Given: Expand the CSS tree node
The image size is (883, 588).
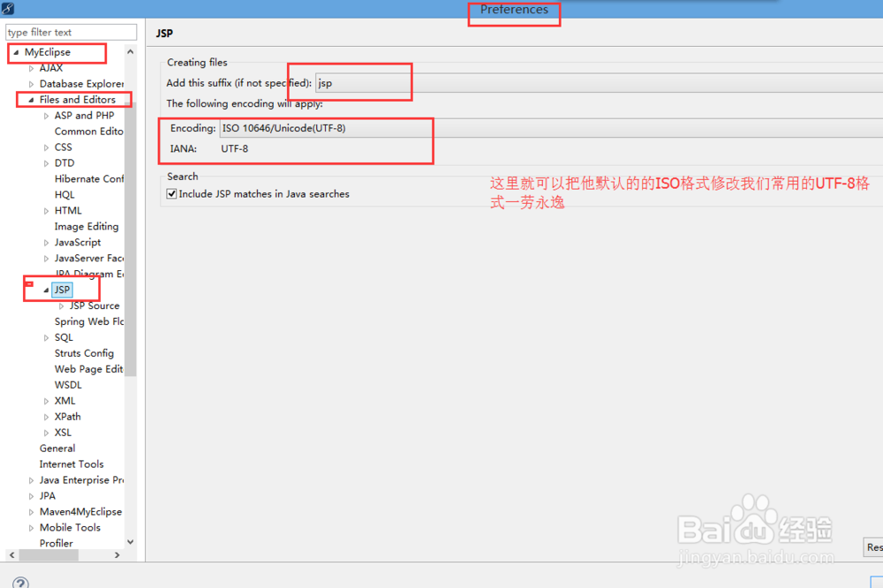Looking at the screenshot, I should click(x=46, y=147).
